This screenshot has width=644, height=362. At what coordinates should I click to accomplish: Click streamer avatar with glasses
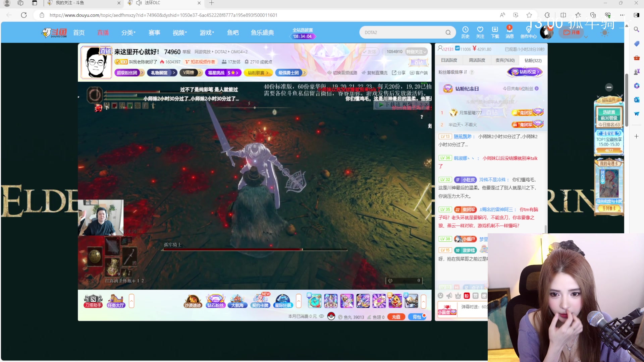(96, 62)
